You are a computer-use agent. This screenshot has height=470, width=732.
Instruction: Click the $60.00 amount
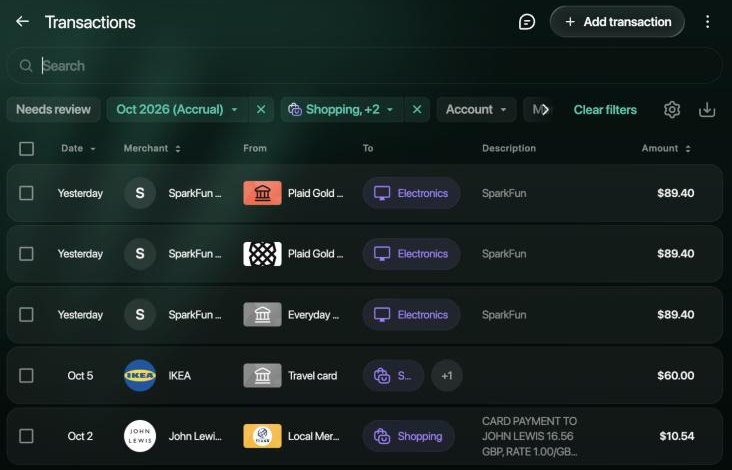pos(676,375)
